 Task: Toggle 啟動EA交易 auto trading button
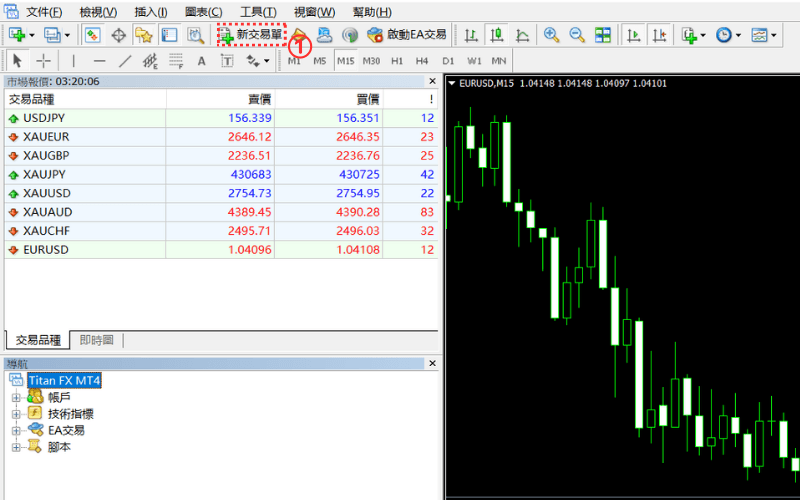[x=407, y=35]
